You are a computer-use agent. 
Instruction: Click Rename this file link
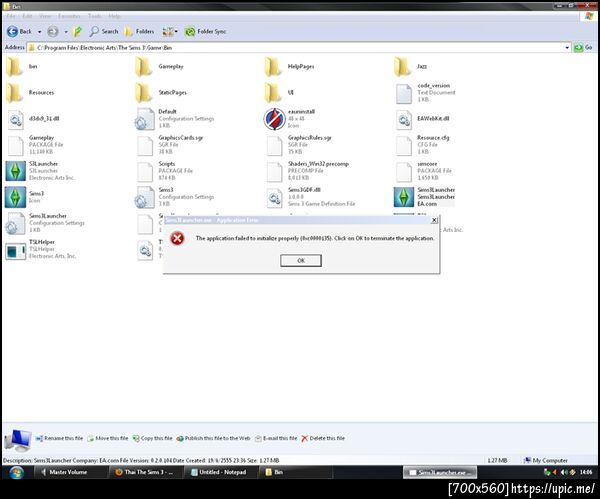click(59, 438)
